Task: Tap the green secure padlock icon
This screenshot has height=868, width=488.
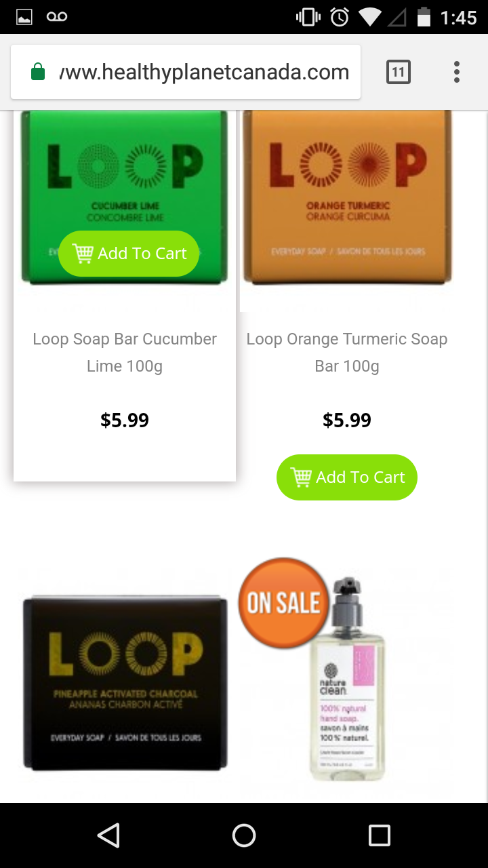Action: pos(38,71)
